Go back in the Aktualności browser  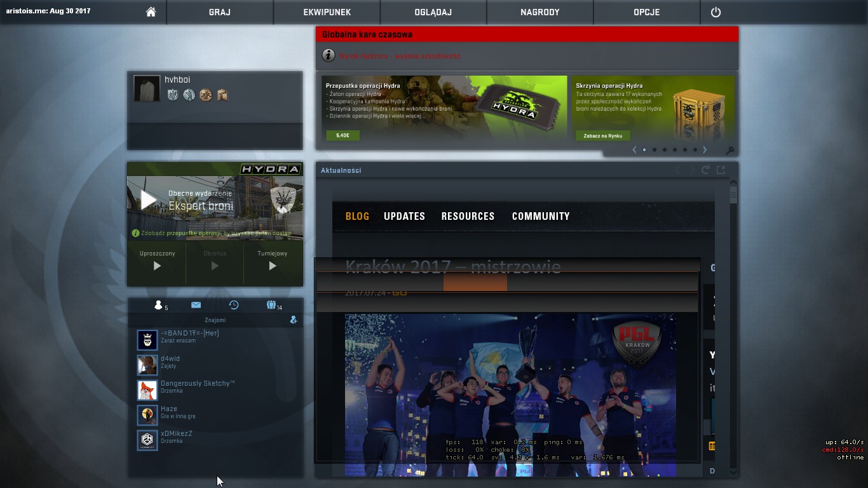point(677,170)
